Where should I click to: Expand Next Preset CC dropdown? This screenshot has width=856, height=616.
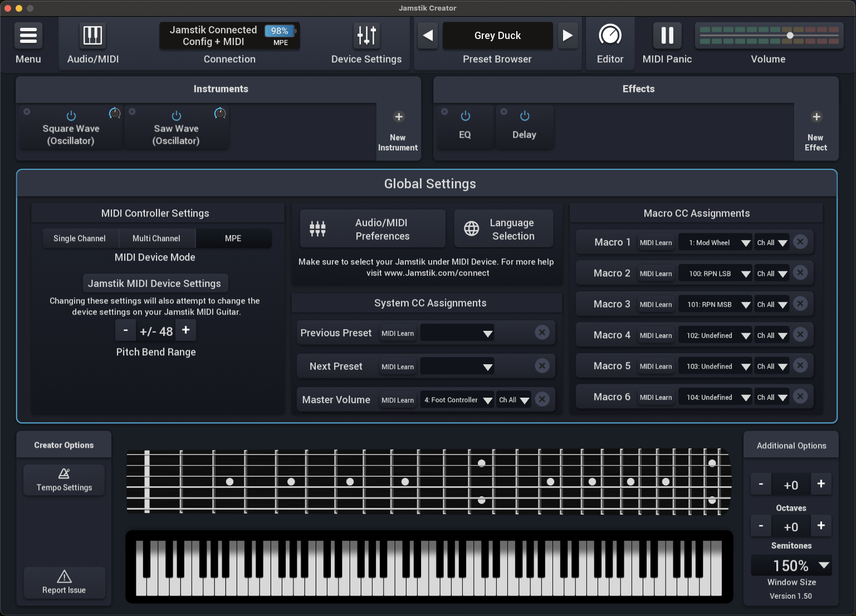point(457,366)
